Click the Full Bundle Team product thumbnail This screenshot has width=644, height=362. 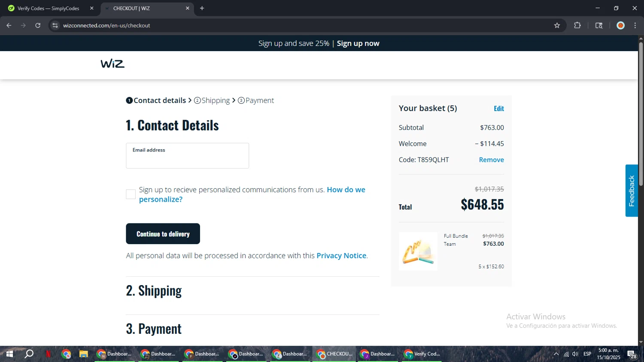418,251
